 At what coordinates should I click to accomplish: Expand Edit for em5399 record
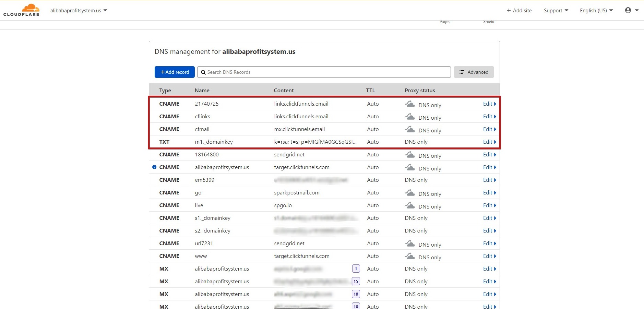489,180
